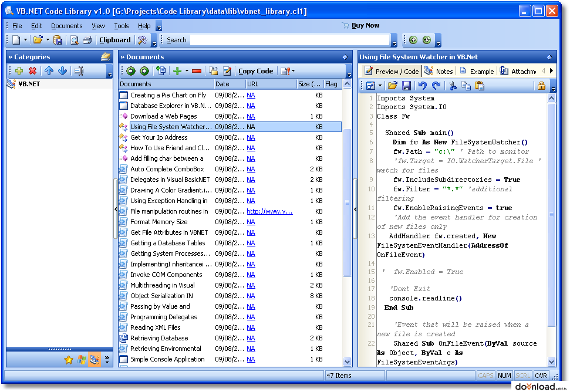
Task: Paste clipboard in code editor toolbar
Action: (x=480, y=86)
